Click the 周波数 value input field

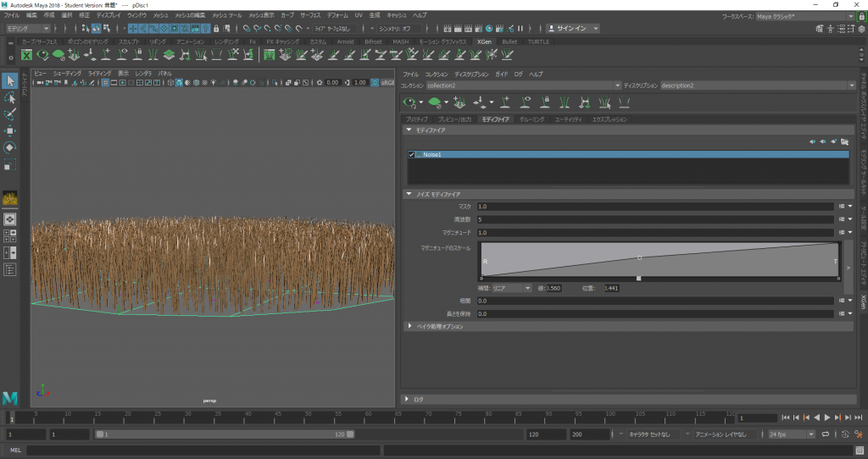pos(654,219)
